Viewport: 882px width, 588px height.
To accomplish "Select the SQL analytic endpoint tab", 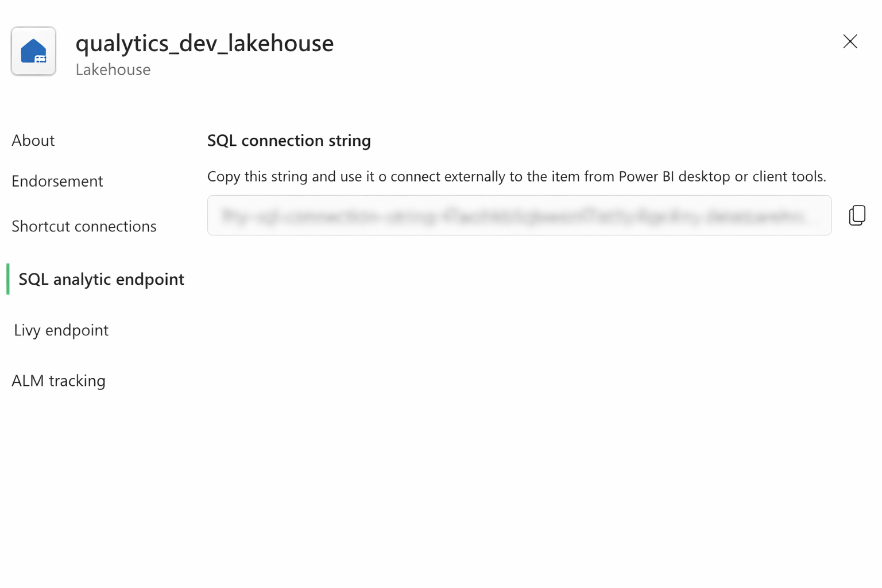I will (101, 279).
